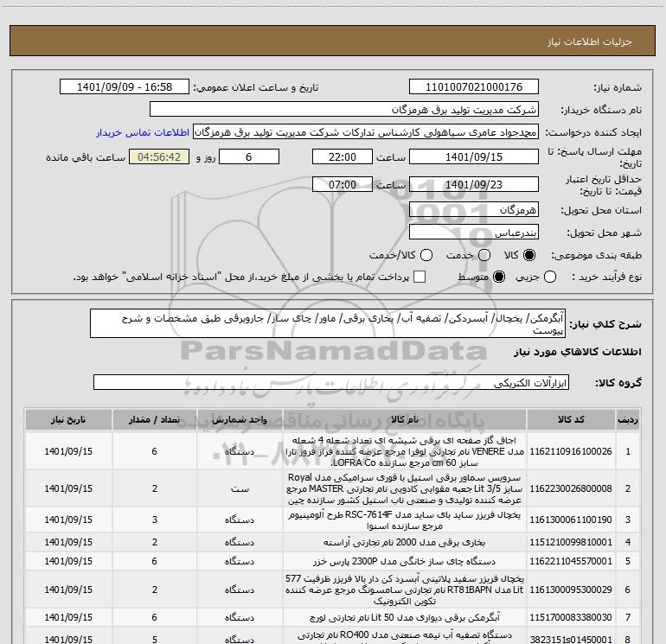Select product code 1161300061100190
666x644 pixels.
(x=571, y=520)
